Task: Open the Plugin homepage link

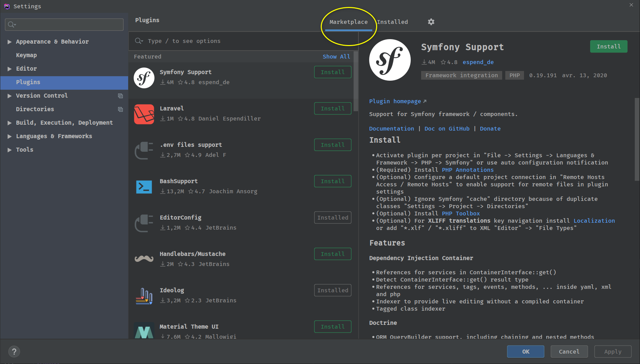Action: coord(398,101)
